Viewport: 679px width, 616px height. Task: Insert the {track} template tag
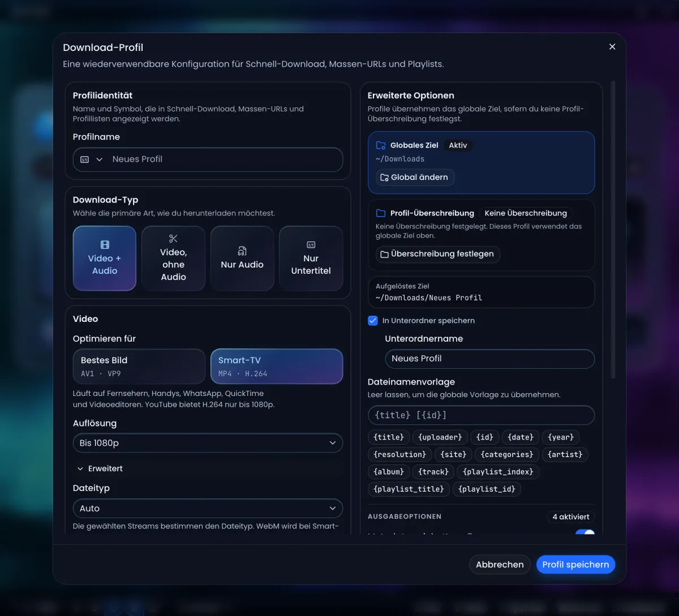[433, 472]
